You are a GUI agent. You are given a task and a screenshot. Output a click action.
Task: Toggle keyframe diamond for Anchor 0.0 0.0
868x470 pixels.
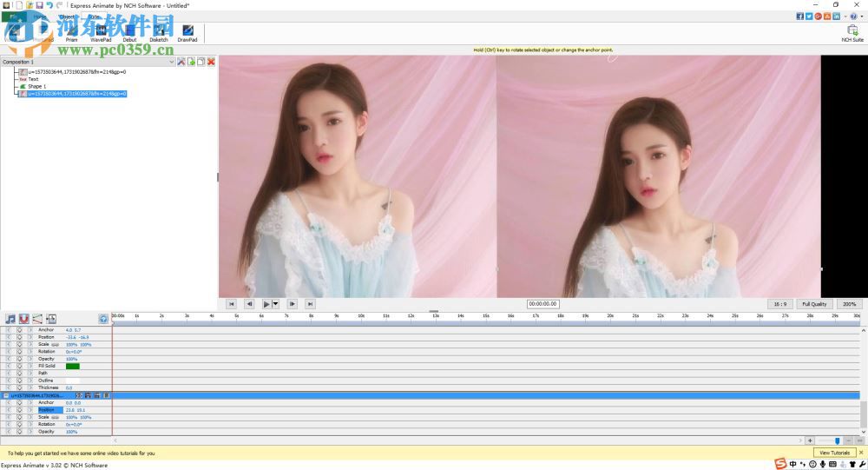coord(19,402)
